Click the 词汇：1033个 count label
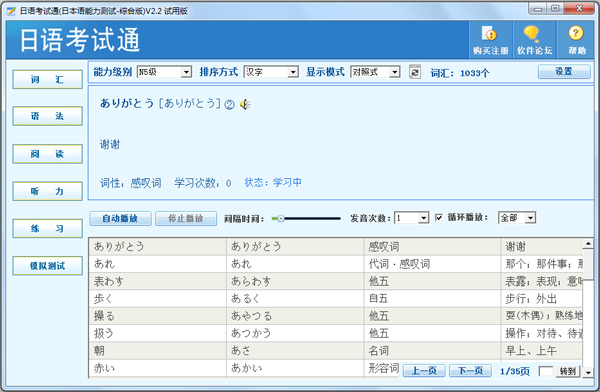600x392 pixels. pyautogui.click(x=460, y=73)
